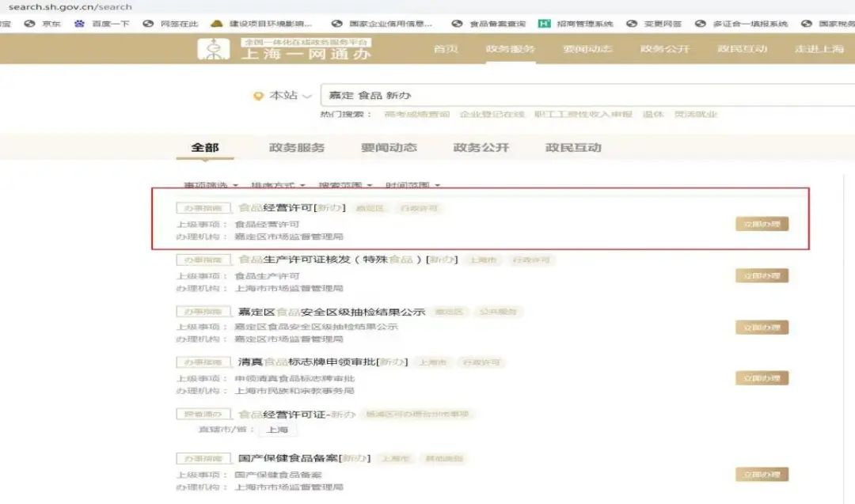Open the 食品经营许可[新办] result title
This screenshot has height=504, width=855.
tap(291, 208)
